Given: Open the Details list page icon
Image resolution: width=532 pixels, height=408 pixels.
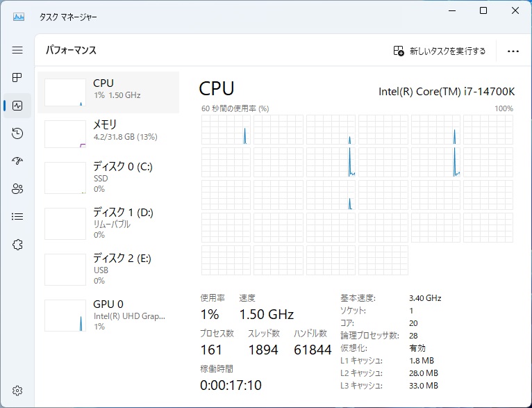Looking at the screenshot, I should tap(17, 217).
